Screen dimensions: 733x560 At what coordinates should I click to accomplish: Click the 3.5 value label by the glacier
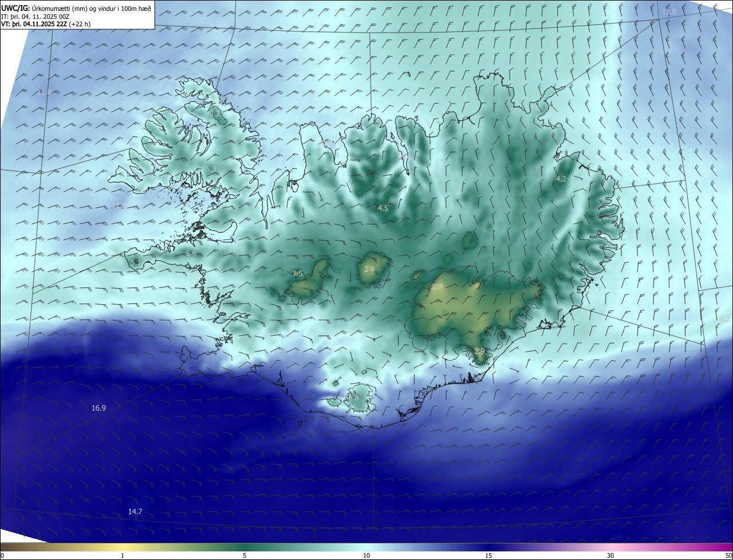click(297, 274)
